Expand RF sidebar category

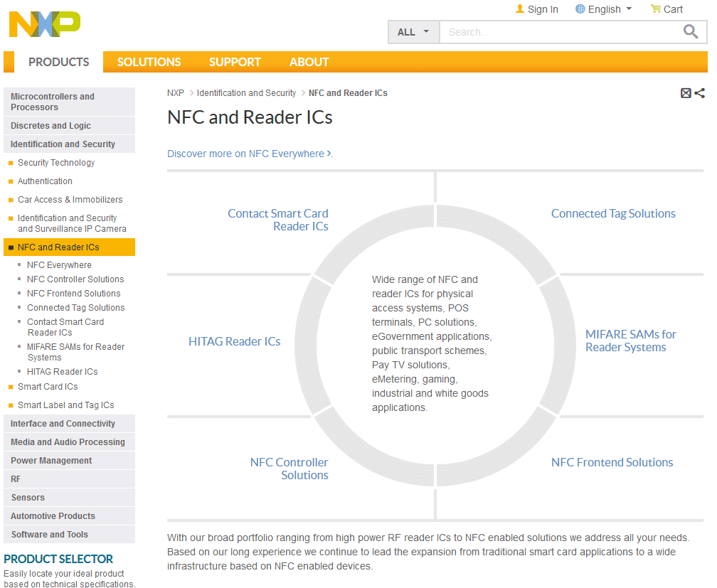[70, 479]
